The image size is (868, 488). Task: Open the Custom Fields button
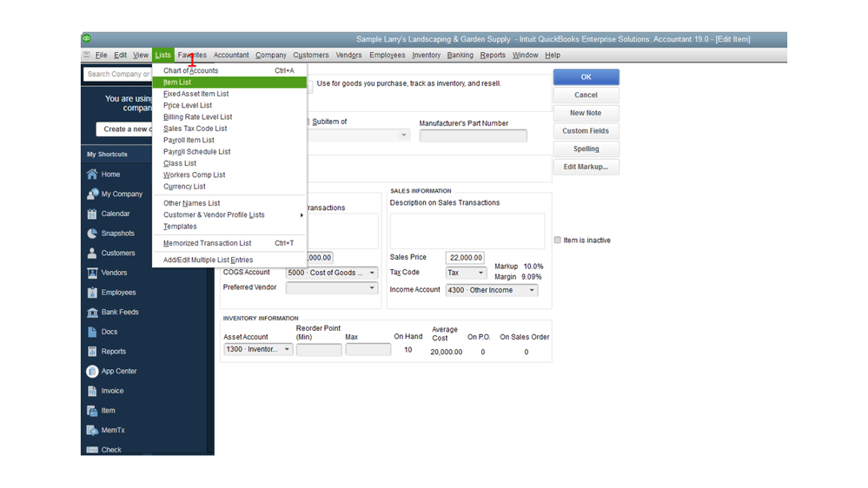click(586, 131)
